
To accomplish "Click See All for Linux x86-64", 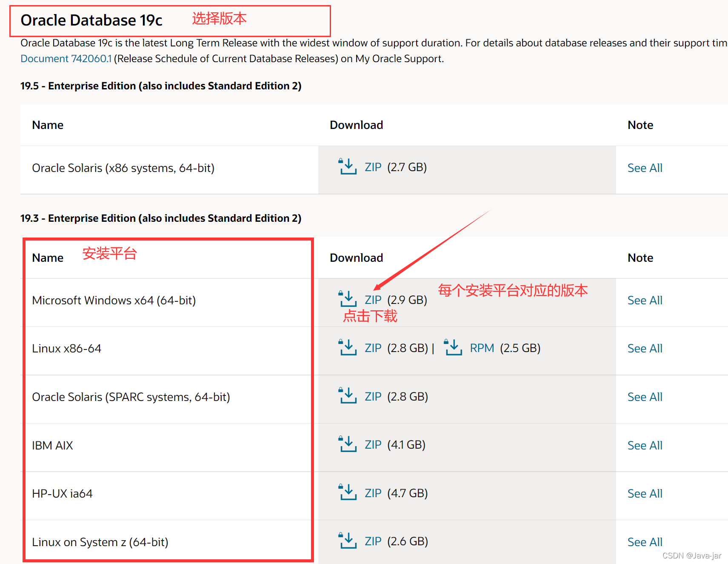I will pos(645,348).
